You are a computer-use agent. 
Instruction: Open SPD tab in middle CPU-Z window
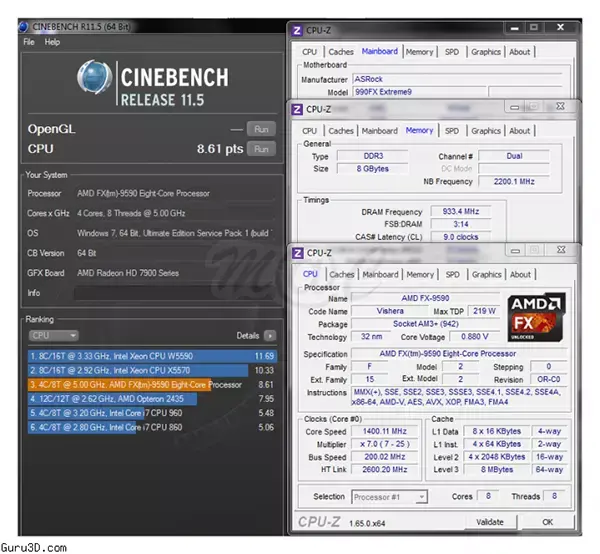tap(452, 131)
